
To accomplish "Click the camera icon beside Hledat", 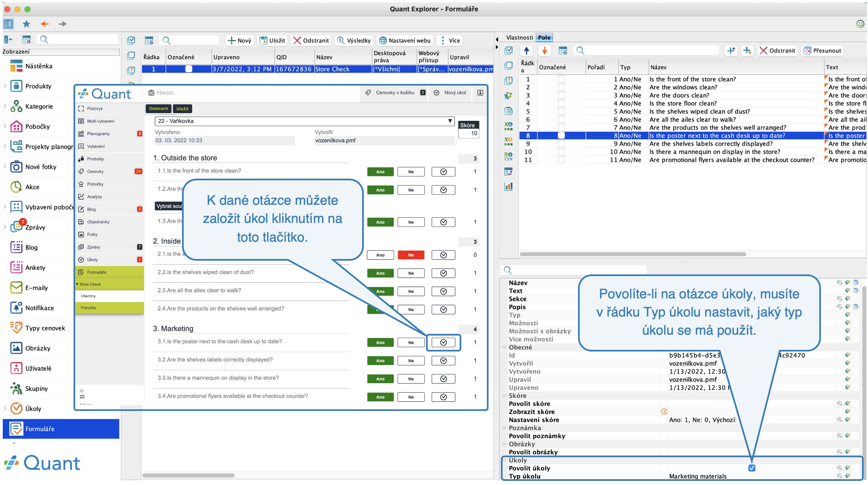I will (151, 92).
